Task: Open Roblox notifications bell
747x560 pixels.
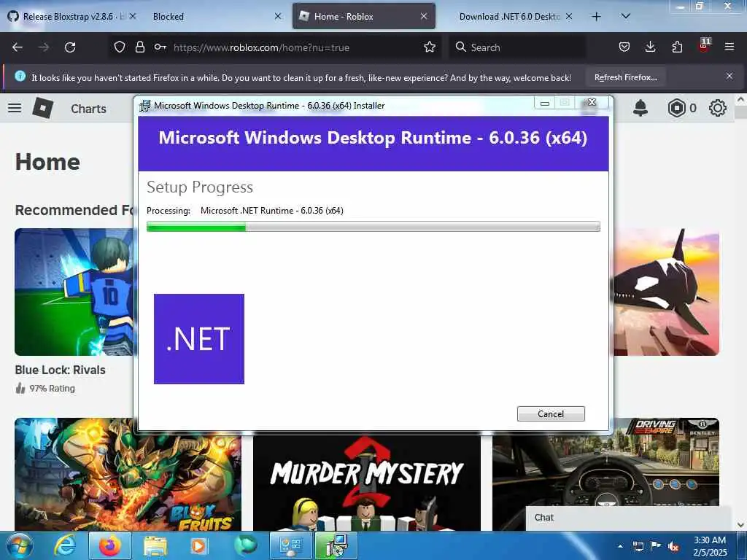Action: coord(640,108)
